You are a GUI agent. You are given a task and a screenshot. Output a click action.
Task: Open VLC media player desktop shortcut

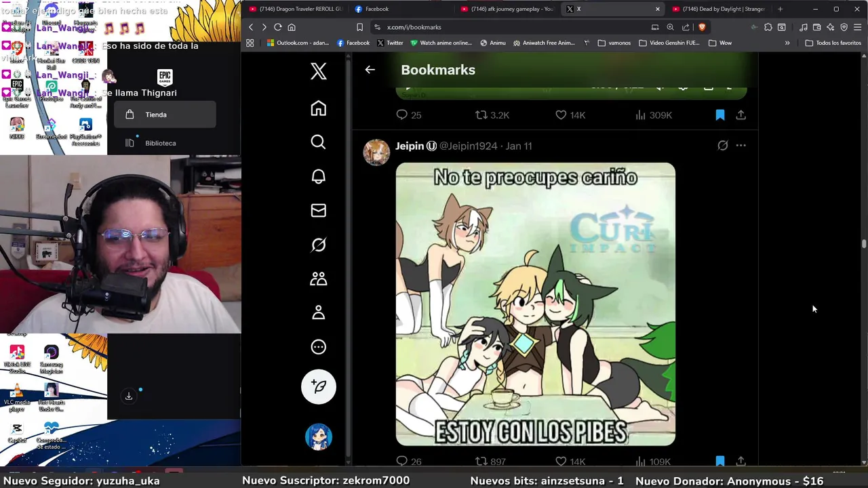(x=17, y=398)
